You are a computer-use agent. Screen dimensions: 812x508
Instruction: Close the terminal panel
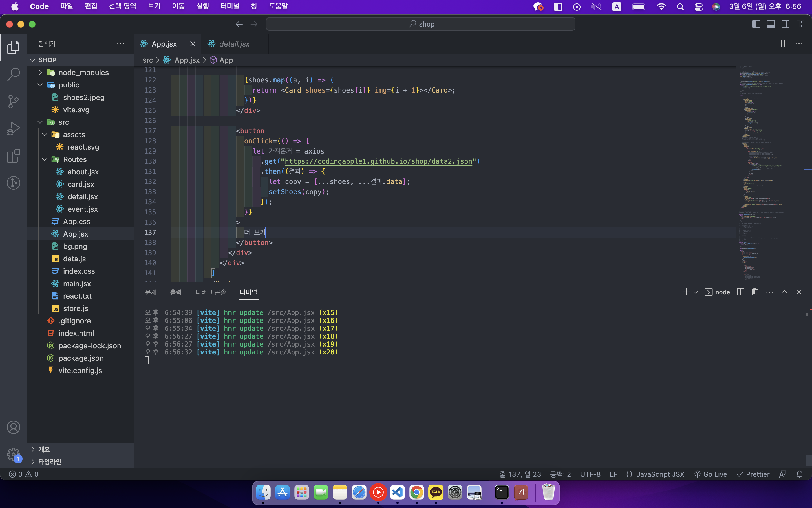[x=799, y=292]
